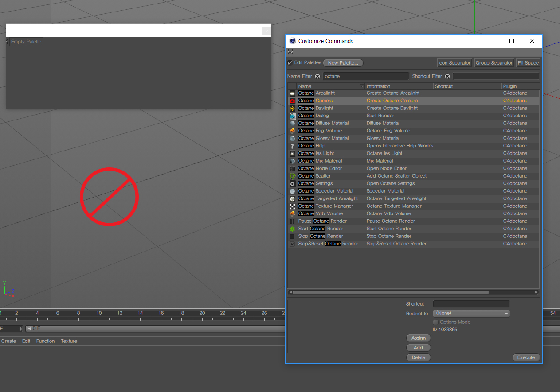The image size is (560, 392).
Task: Click the Octane Glossy Material icon
Action: [x=292, y=139]
